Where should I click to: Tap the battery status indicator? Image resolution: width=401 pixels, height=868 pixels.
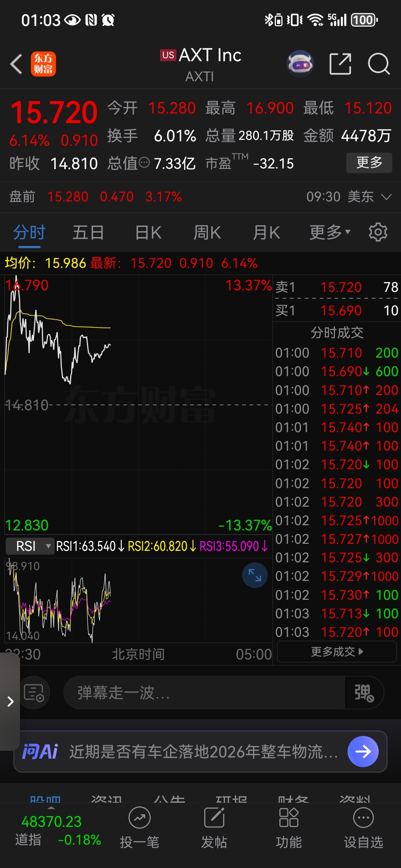[x=365, y=20]
